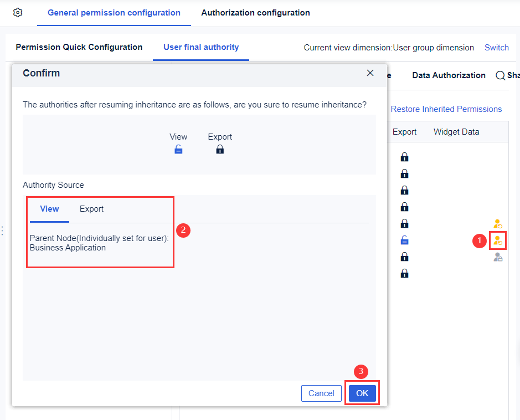This screenshot has width=520, height=420.
Task: Click the fourth lock in the Export column
Action: tap(404, 206)
